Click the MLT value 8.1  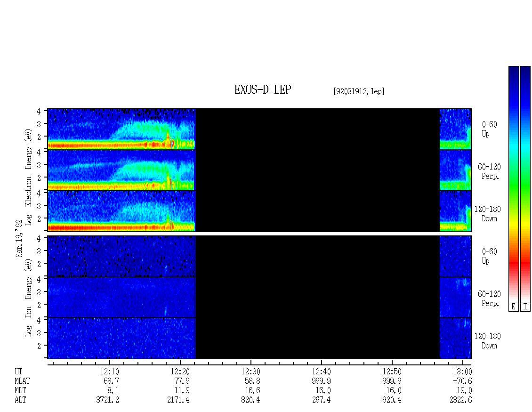pos(113,391)
